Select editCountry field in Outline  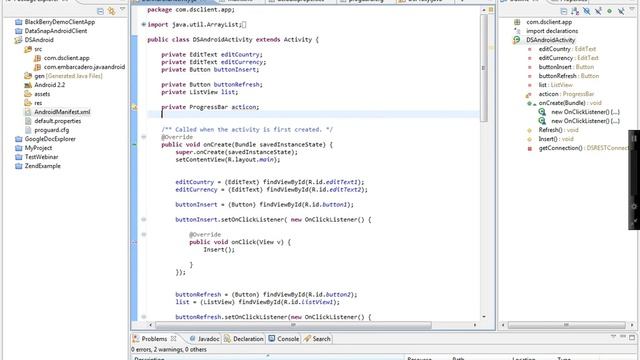point(567,49)
